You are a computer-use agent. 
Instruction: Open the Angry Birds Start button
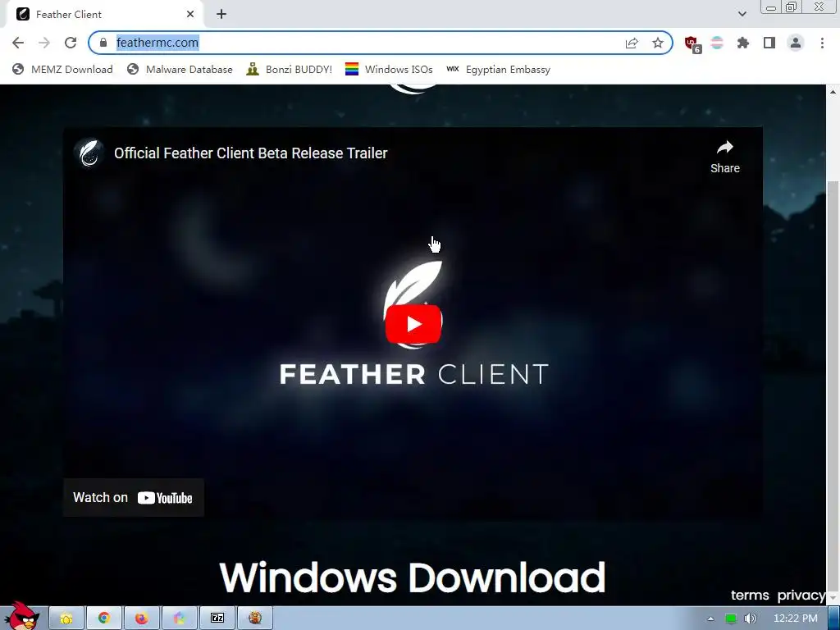coord(22,616)
